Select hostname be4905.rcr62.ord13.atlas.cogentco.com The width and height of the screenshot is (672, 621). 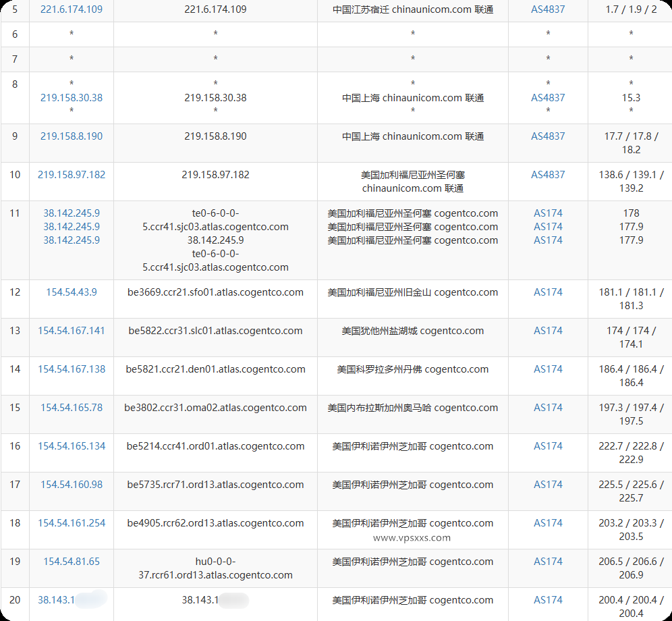[x=216, y=523]
